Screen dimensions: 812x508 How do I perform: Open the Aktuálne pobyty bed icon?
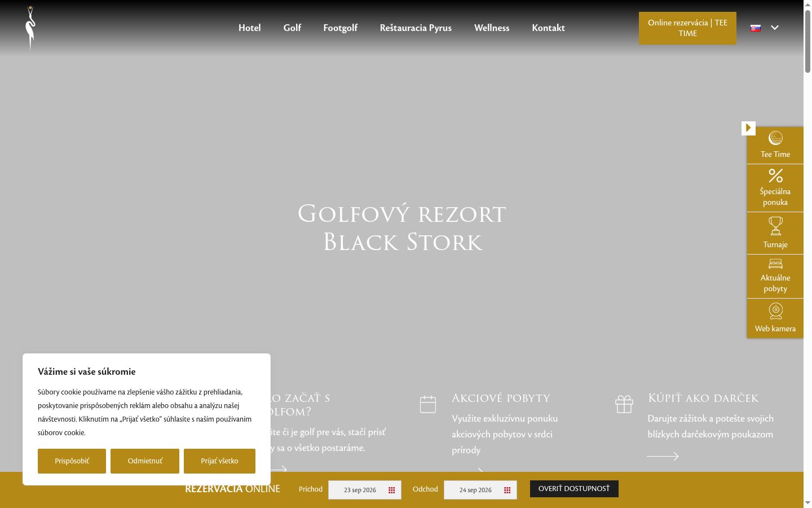(775, 264)
